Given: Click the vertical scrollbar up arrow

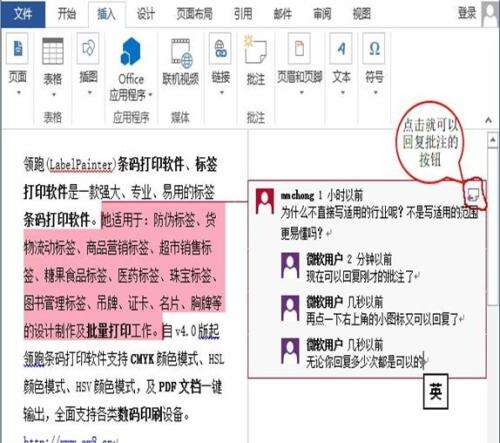Looking at the screenshot, I should coord(493,140).
